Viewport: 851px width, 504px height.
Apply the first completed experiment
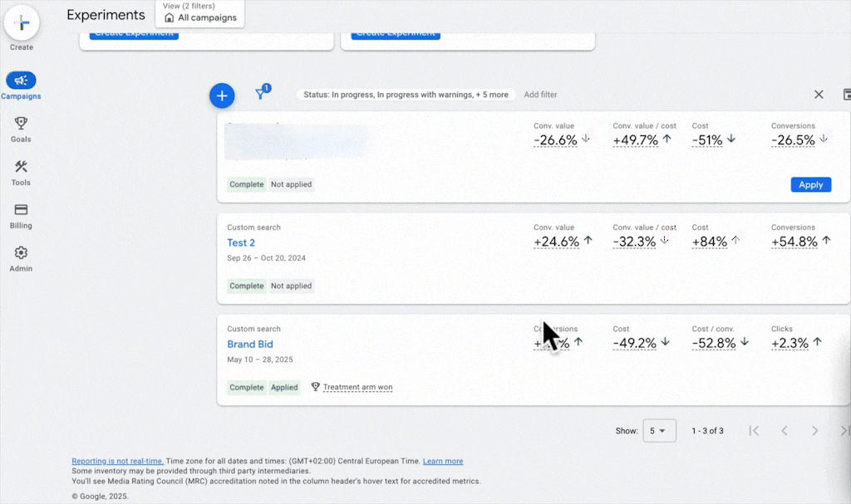coord(810,185)
